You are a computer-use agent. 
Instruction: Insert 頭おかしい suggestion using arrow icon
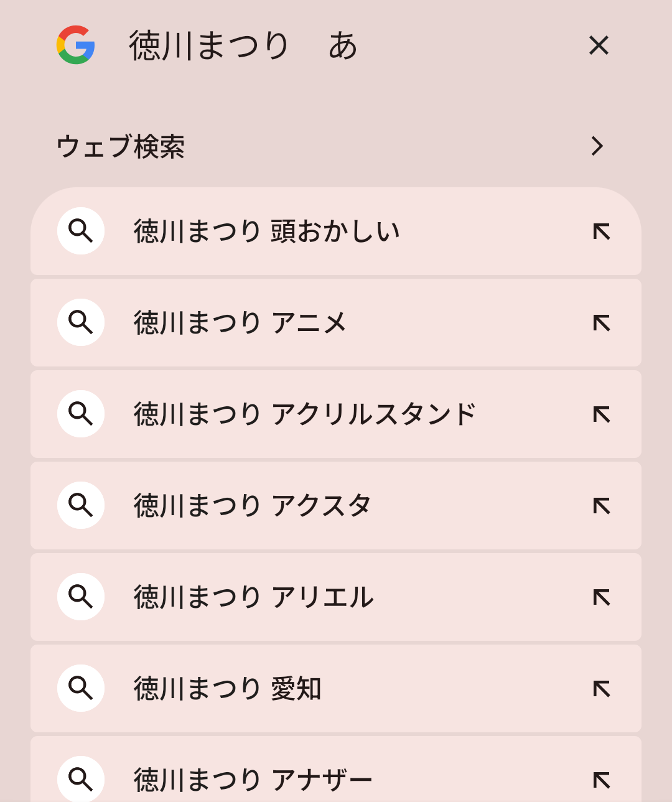click(601, 231)
